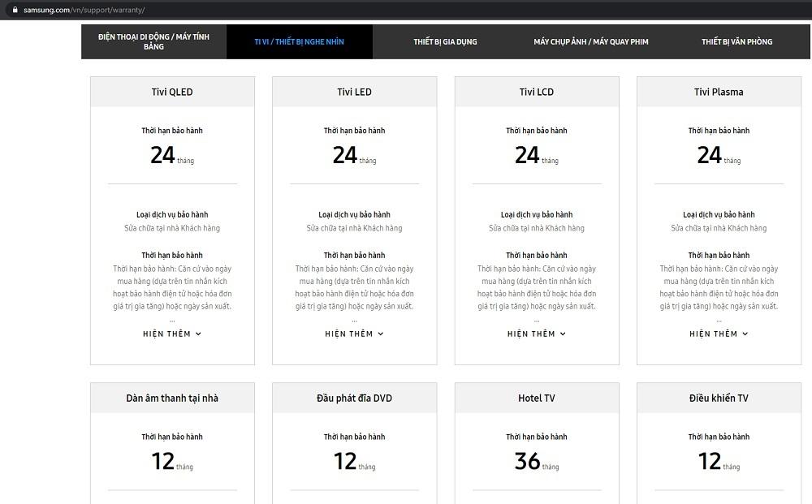Click the Hotel TV card heading

[x=537, y=398]
